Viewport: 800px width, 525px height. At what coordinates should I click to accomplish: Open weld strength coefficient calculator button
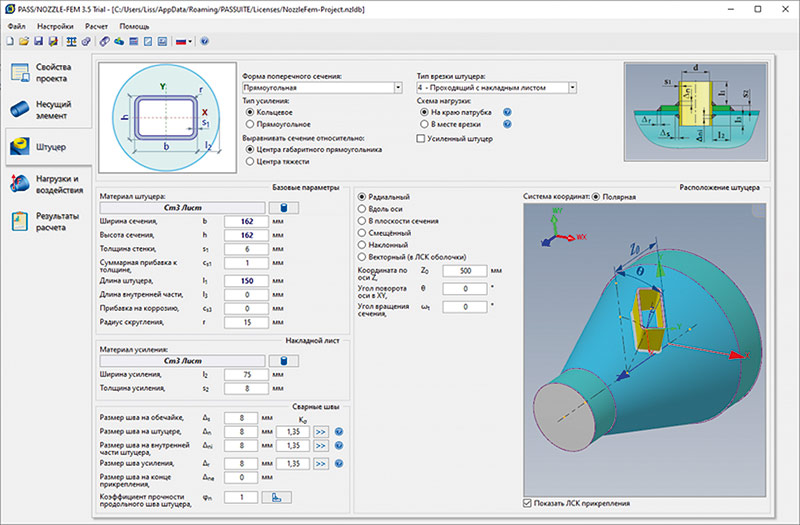[x=277, y=497]
